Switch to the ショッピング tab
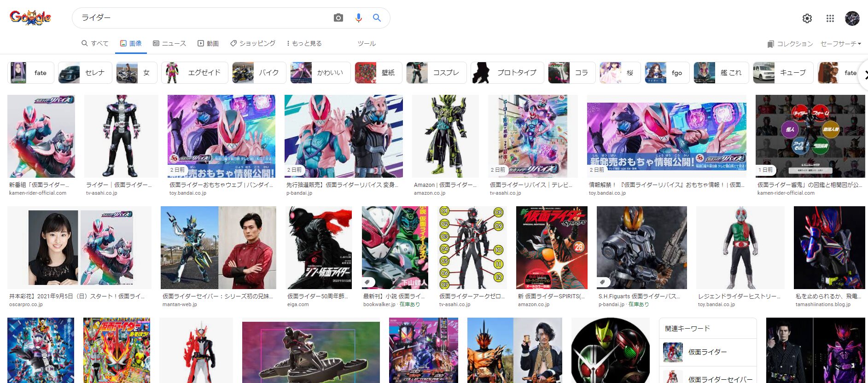 pos(253,43)
